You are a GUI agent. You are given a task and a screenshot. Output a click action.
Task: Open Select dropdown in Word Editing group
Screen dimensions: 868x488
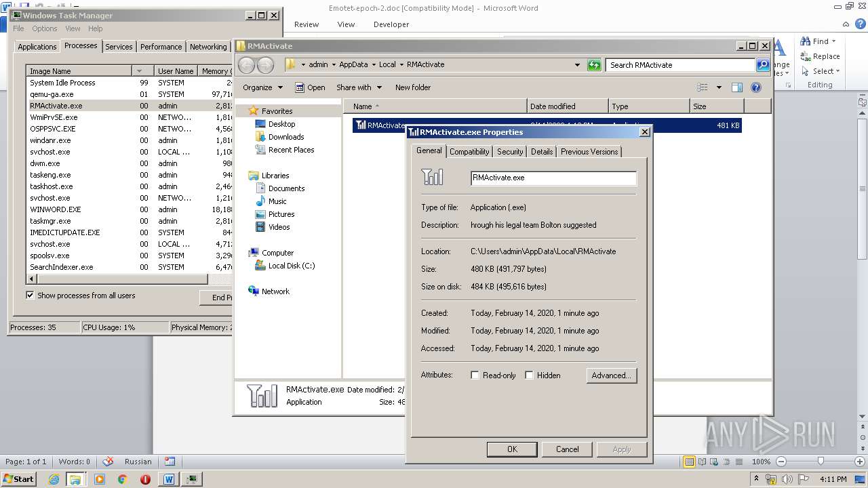click(x=821, y=71)
